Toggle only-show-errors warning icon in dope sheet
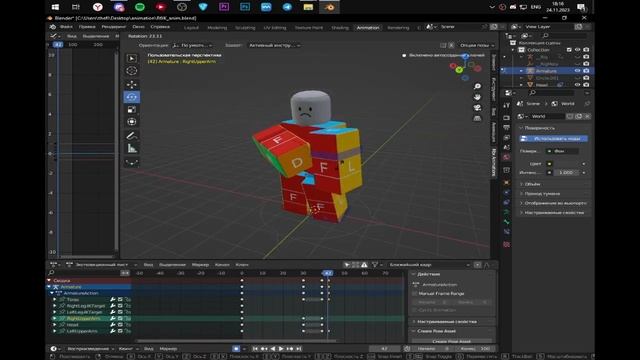This screenshot has width=640, height=360. tap(364, 265)
